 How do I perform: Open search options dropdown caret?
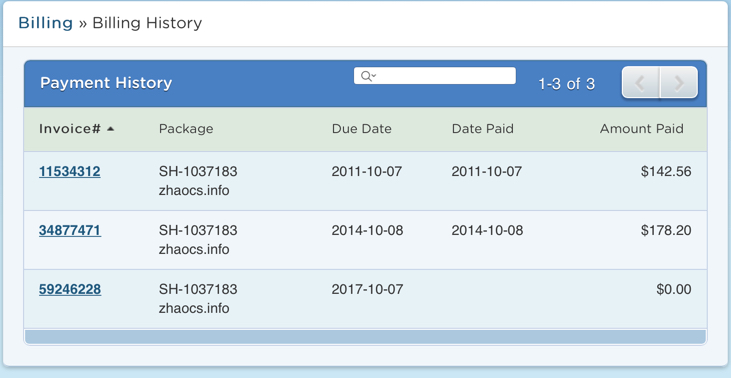[374, 76]
